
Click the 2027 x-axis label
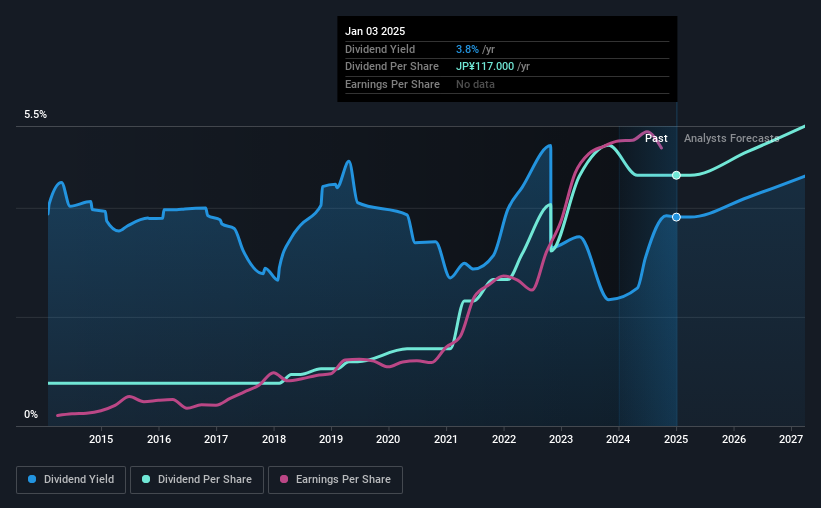tap(791, 439)
